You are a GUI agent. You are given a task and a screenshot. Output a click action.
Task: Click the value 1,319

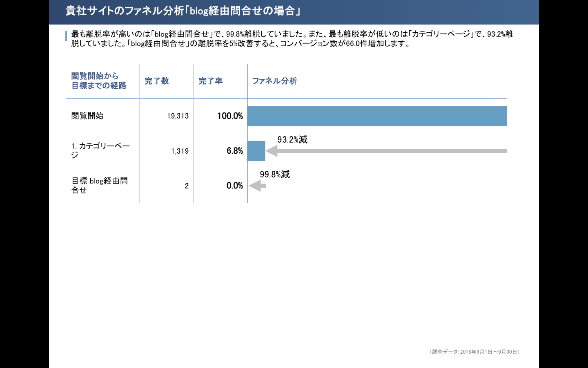180,151
